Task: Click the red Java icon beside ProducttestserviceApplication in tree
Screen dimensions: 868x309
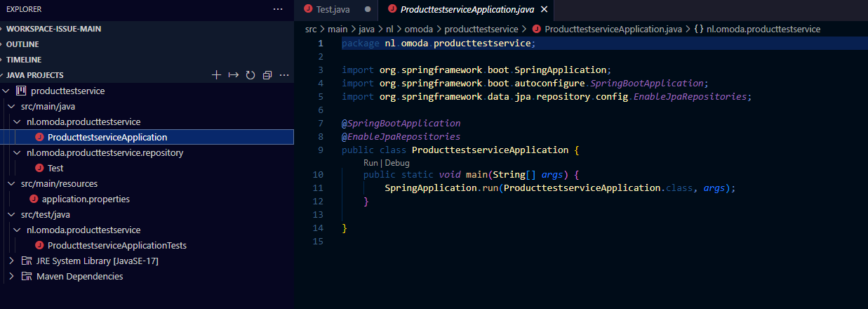Action: [x=39, y=137]
